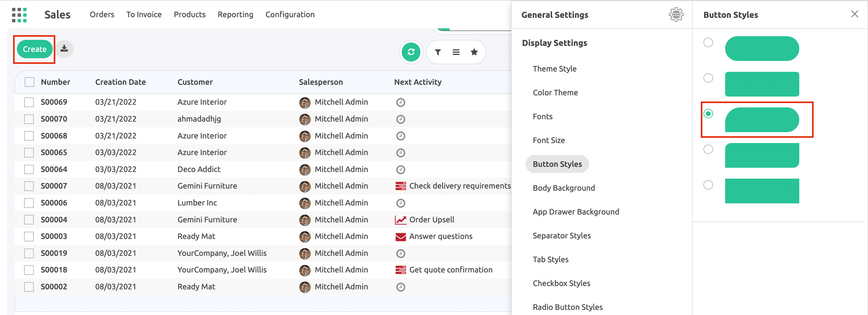Open Color Theme settings
Viewport: 868px width, 315px height.
555,92
